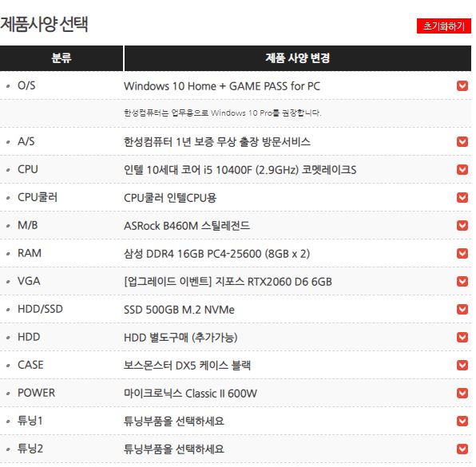The image size is (476, 467).
Task: Click the CPU쿨러 category label
Action: 38,197
